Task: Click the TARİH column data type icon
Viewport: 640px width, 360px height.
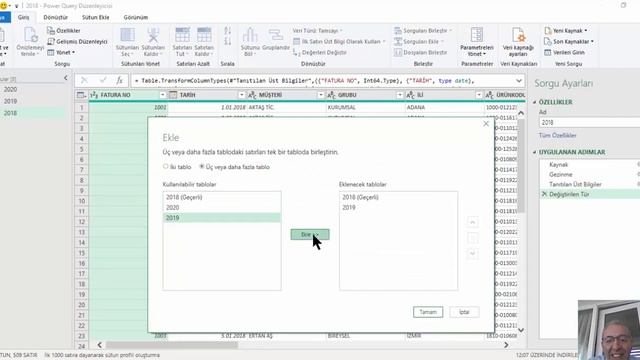Action: tap(173, 95)
